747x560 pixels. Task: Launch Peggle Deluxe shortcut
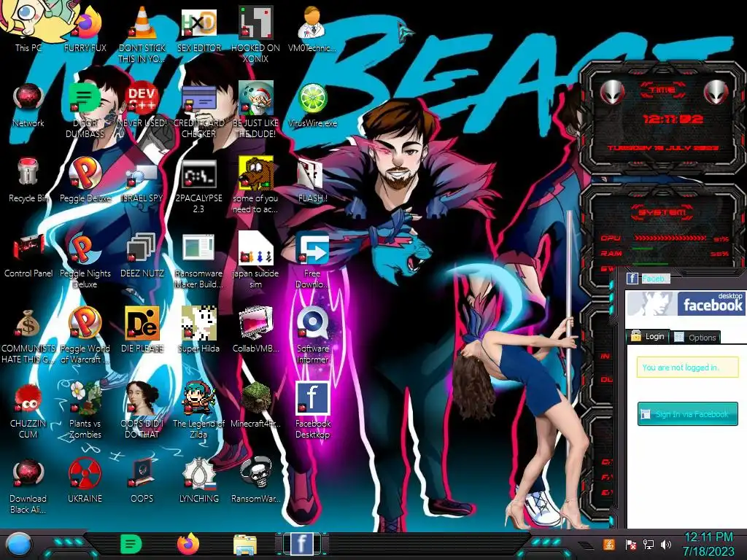pyautogui.click(x=85, y=179)
